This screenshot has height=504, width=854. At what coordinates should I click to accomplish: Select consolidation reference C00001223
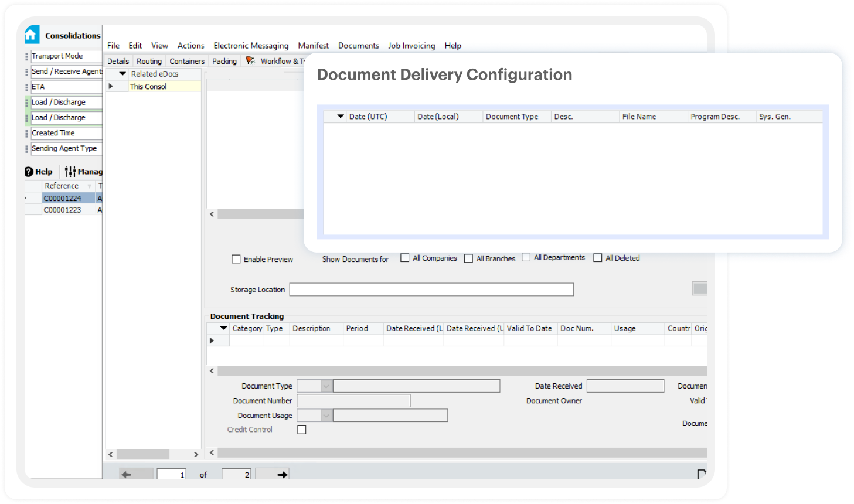pyautogui.click(x=63, y=210)
